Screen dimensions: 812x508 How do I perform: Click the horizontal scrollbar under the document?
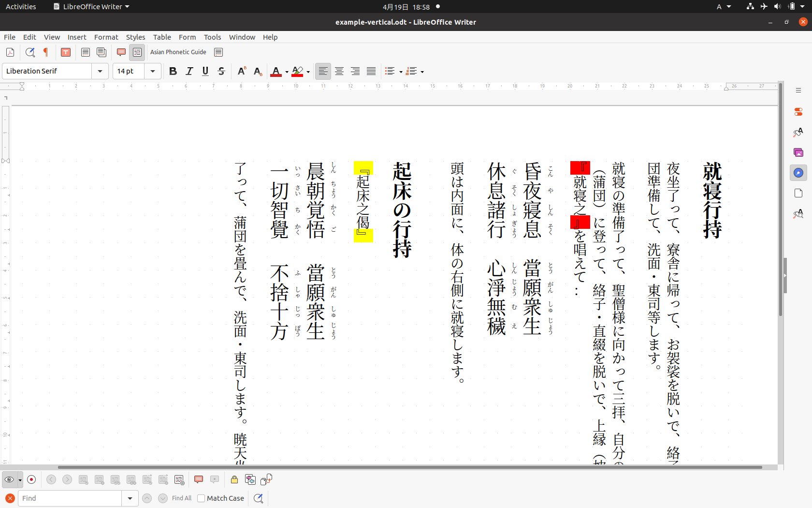click(410, 467)
